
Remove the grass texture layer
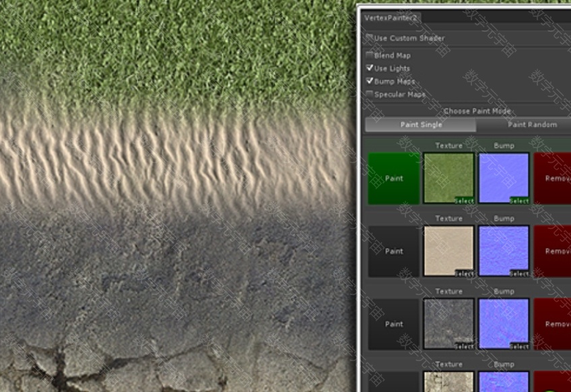pyautogui.click(x=552, y=178)
